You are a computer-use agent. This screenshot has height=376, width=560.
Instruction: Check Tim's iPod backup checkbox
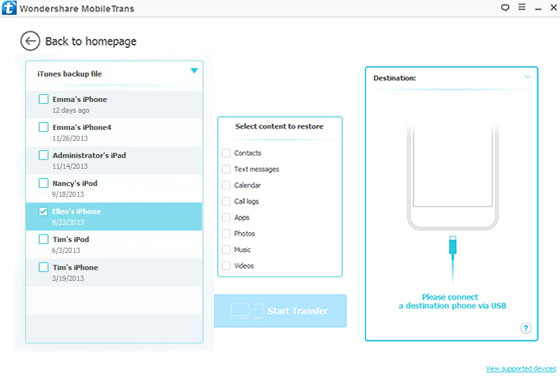43,239
